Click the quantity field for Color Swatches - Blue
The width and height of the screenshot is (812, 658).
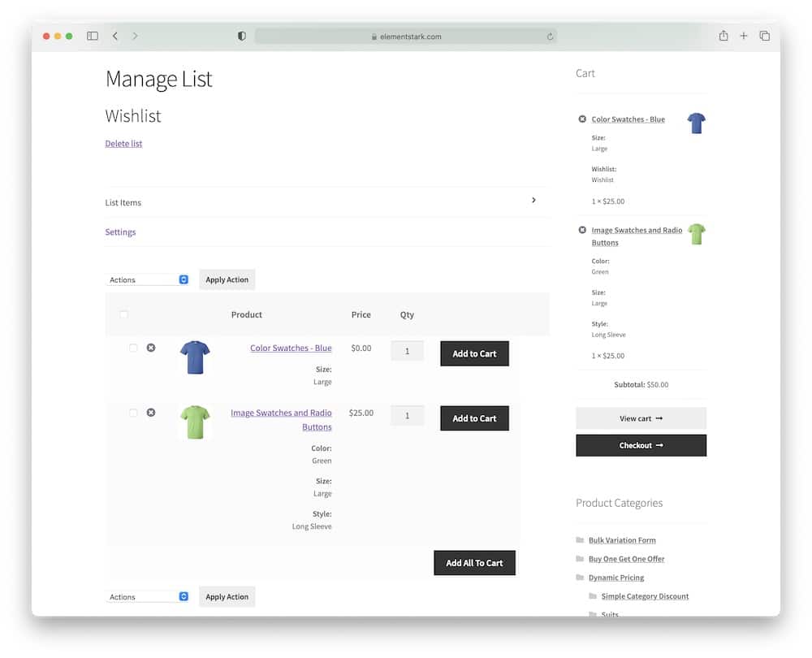[x=407, y=351]
